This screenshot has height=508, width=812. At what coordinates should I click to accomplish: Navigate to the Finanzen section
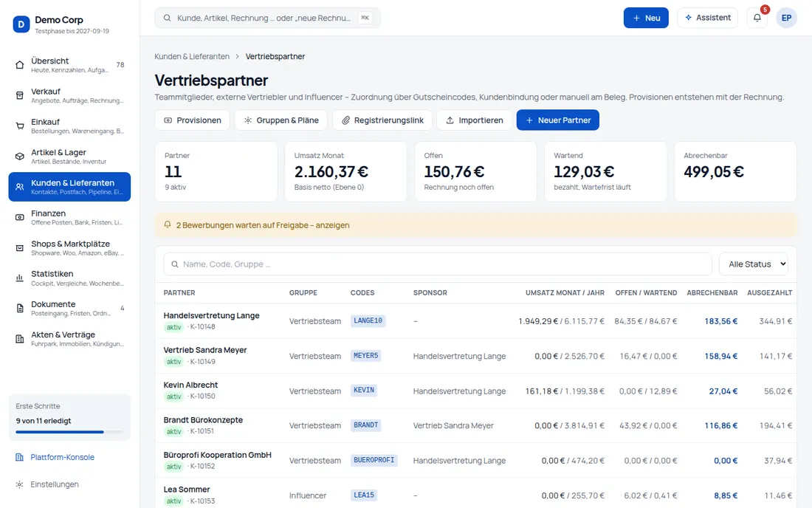[x=69, y=218]
